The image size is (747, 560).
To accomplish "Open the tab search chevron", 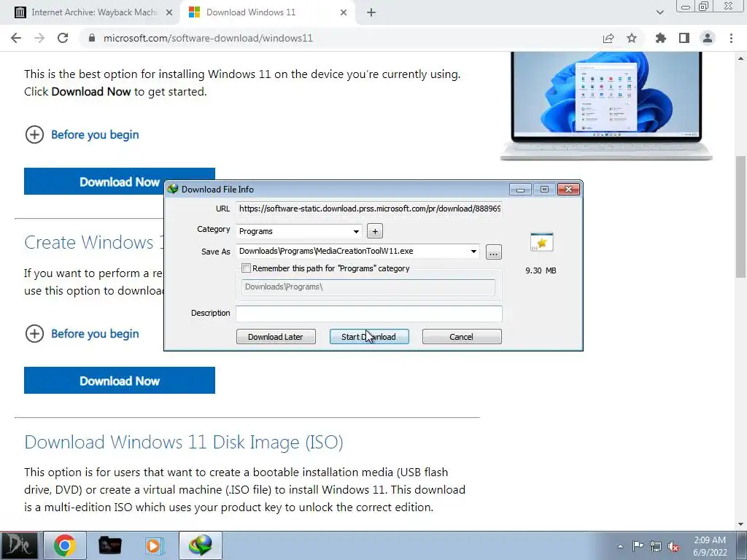I will point(659,12).
